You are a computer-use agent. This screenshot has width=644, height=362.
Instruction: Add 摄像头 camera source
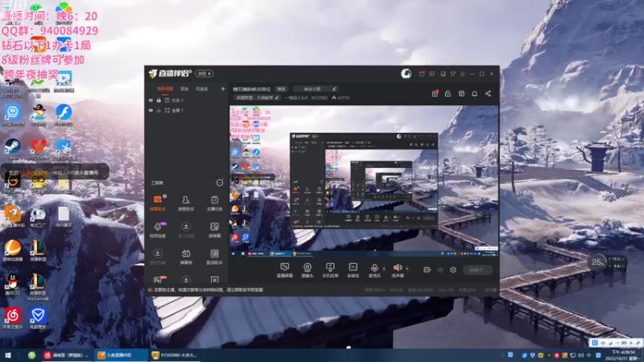click(x=308, y=270)
